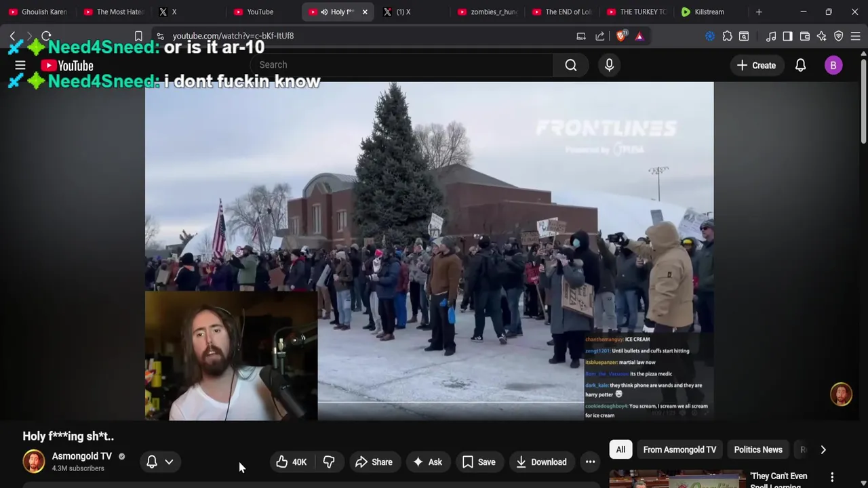This screenshot has height=488, width=868.
Task: Click the Share button below video
Action: coord(374,462)
